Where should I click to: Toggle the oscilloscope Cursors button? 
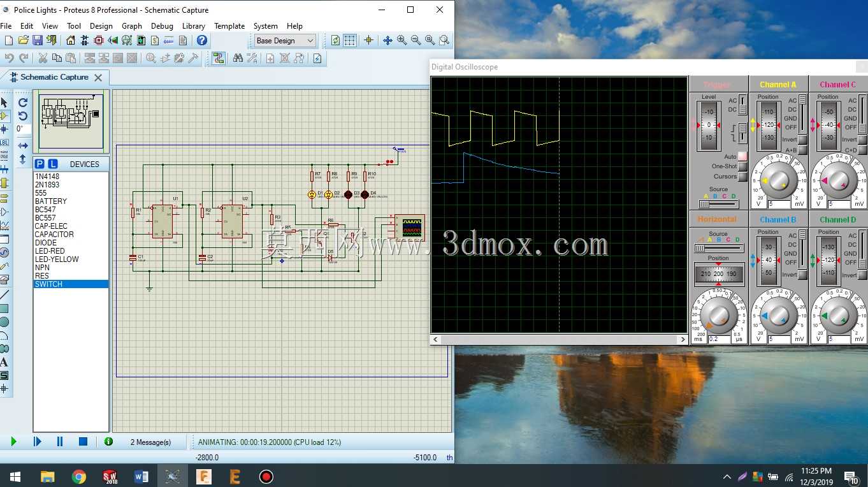742,177
